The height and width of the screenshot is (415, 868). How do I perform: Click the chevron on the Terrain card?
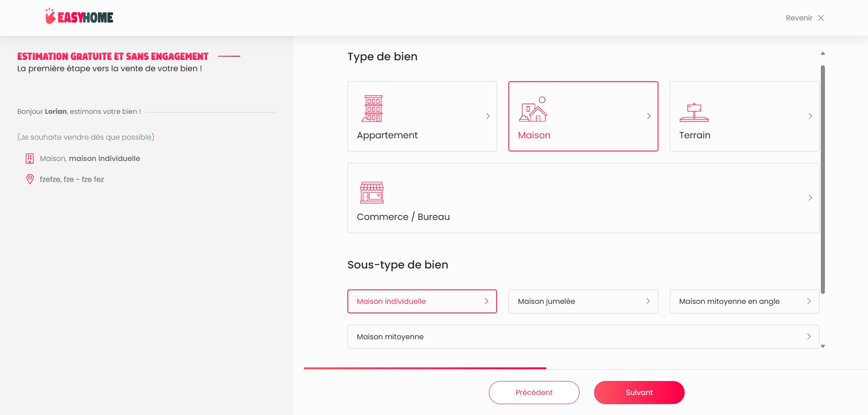(x=810, y=116)
